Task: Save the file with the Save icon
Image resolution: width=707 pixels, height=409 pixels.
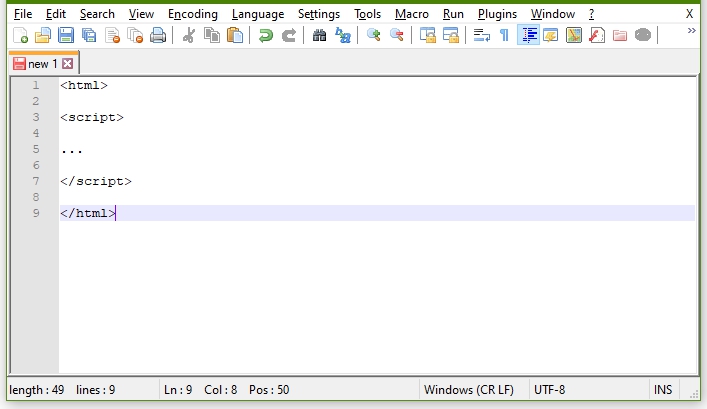Action: 66,35
